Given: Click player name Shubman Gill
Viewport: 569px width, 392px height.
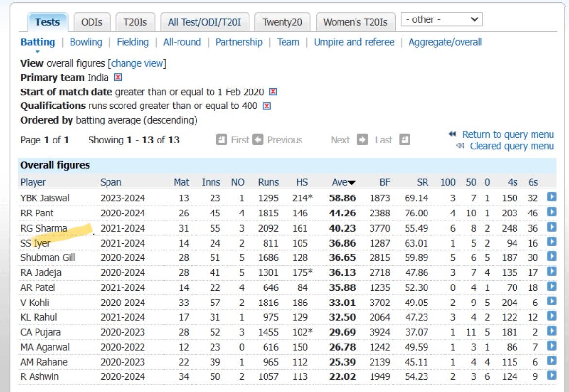Looking at the screenshot, I should point(48,258).
